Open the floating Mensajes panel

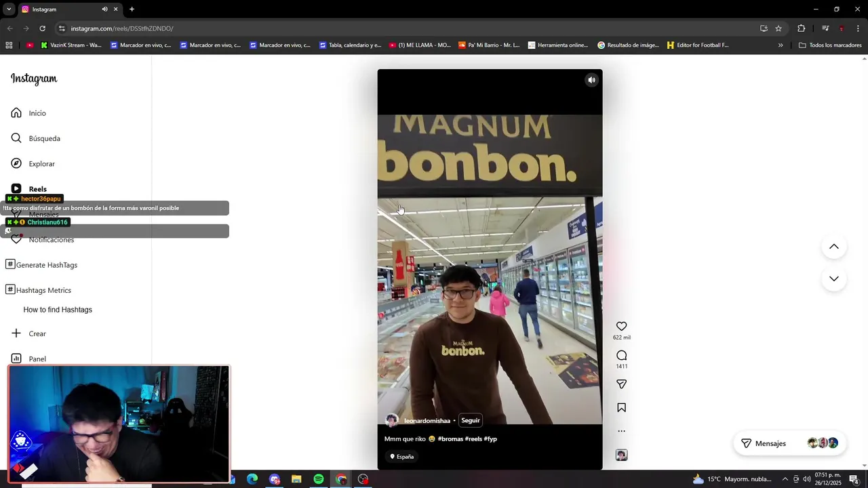pyautogui.click(x=789, y=443)
